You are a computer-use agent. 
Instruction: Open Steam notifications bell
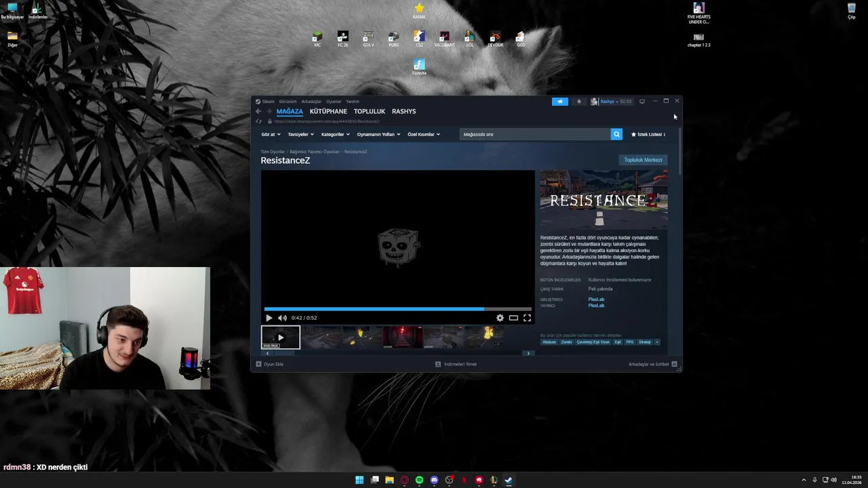[578, 102]
